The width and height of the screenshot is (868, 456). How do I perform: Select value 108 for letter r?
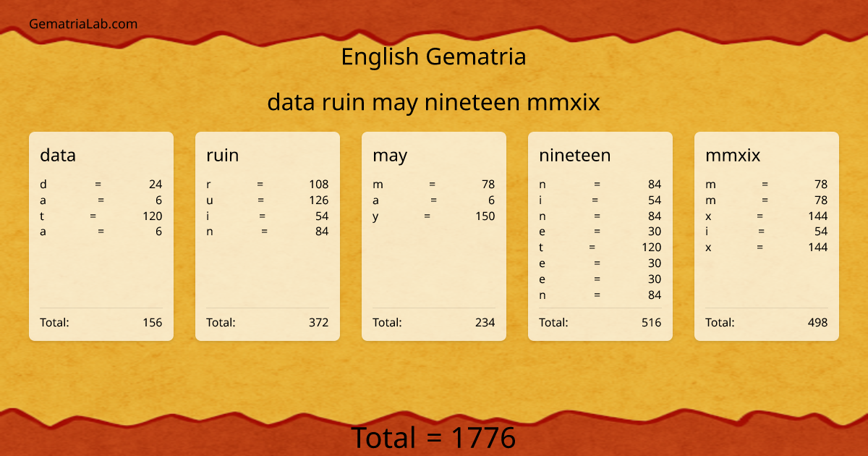click(319, 184)
